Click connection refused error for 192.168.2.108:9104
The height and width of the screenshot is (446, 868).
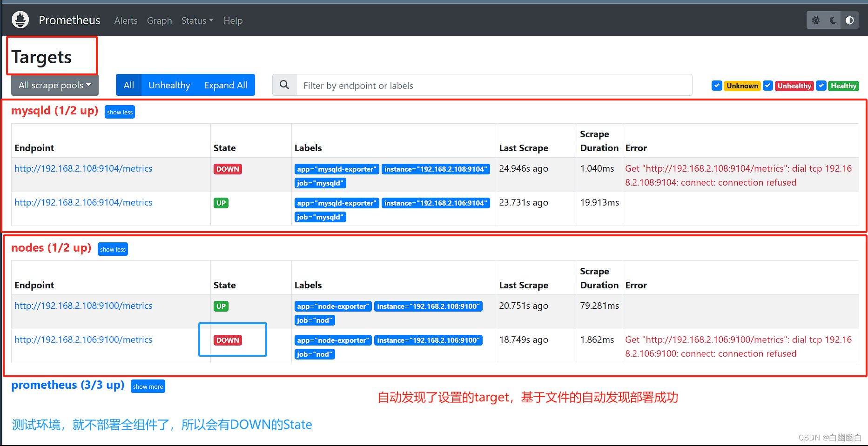point(739,175)
